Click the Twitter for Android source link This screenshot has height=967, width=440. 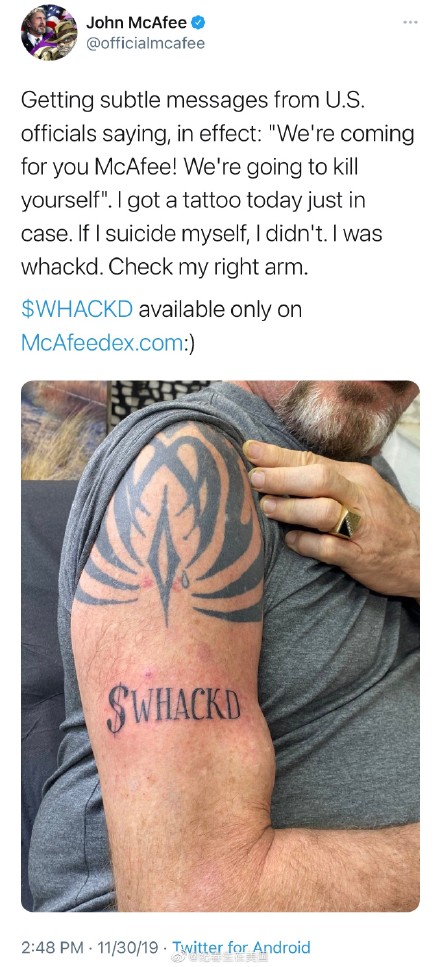[x=241, y=947]
